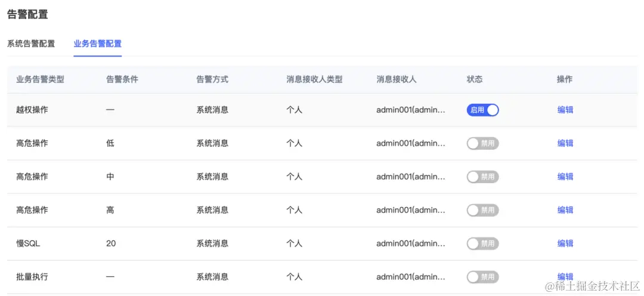This screenshot has height=296, width=644.
Task: Select the 越权操作 type cell
Action: 32,110
